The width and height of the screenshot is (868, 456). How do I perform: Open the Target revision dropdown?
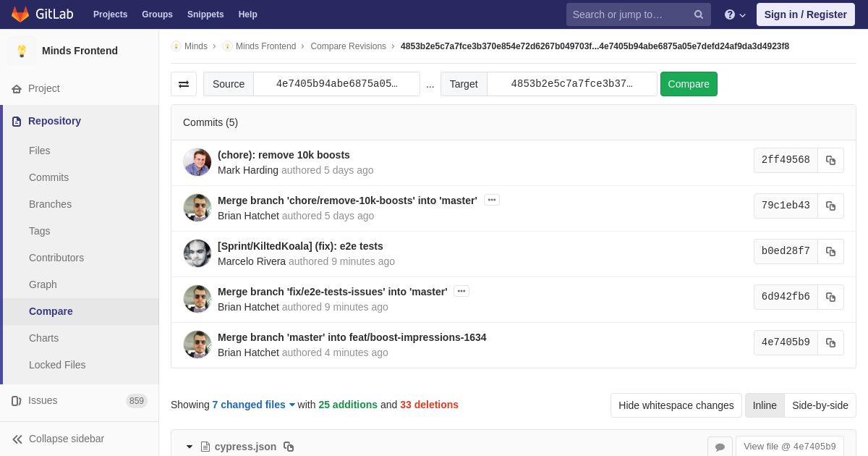pyautogui.click(x=572, y=84)
